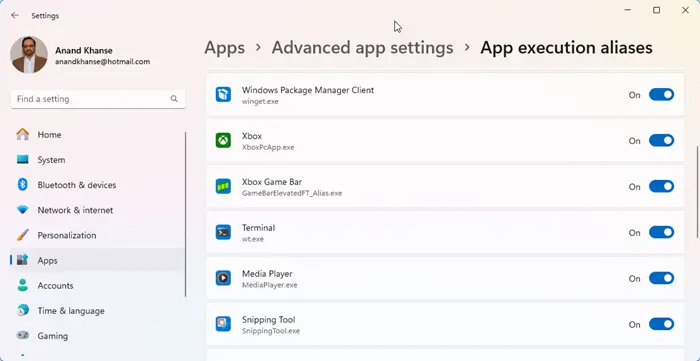Select the Personalization category
The height and width of the screenshot is (361, 700).
[x=97, y=235]
